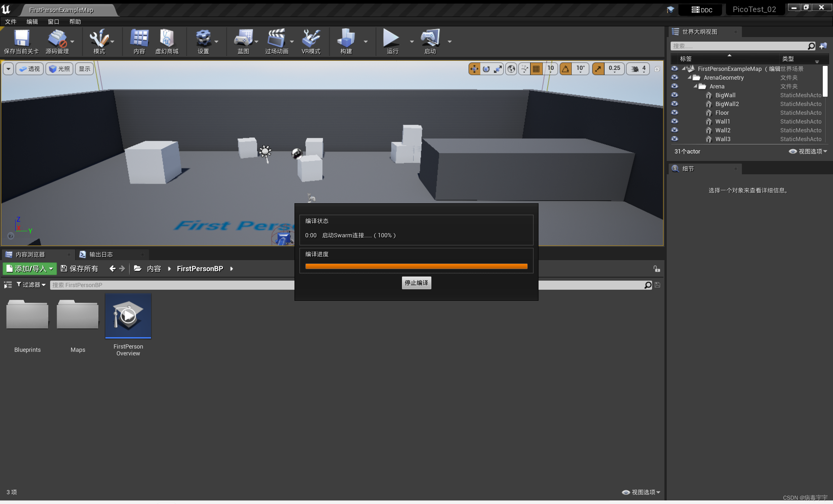Click the orange build progress bar

click(416, 266)
